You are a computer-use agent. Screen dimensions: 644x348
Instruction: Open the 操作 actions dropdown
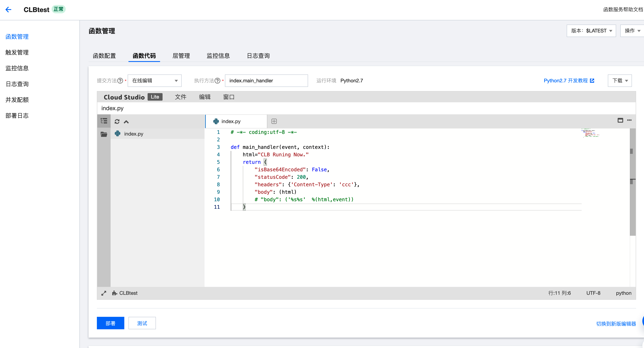[632, 31]
